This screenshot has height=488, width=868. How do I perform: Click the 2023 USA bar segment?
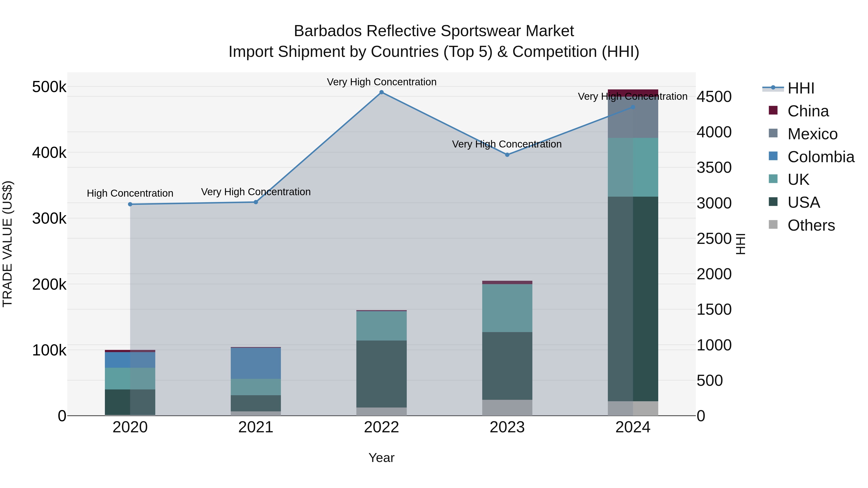click(507, 366)
